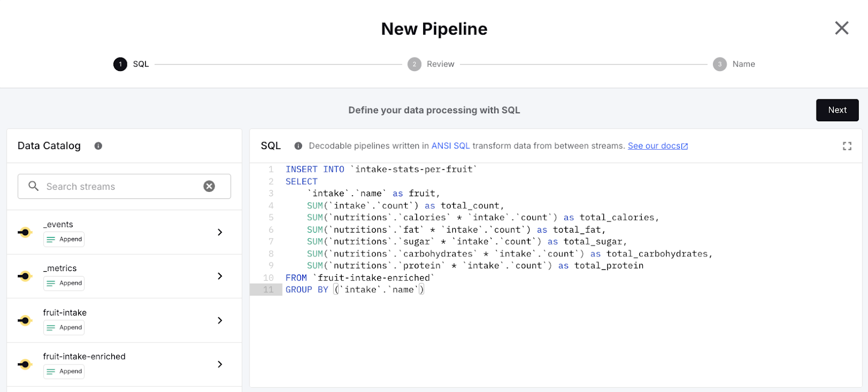Click the total_count SUM line
This screenshot has width=868, height=392.
405,205
